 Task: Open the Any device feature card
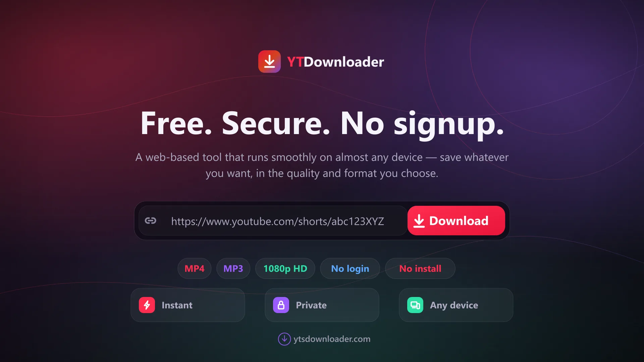pos(456,305)
